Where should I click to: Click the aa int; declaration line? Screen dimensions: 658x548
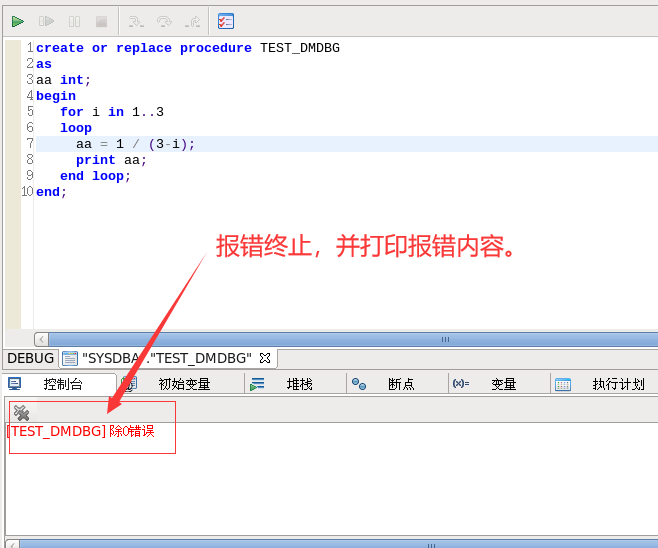63,80
